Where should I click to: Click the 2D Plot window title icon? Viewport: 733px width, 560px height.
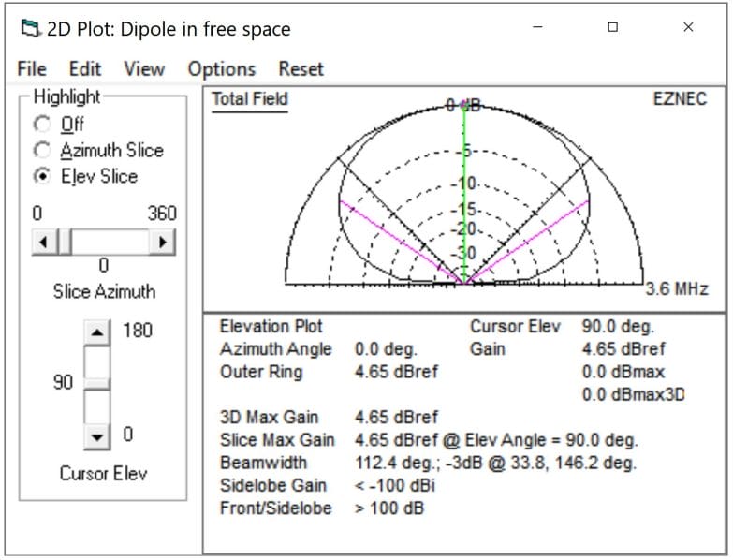point(30,28)
